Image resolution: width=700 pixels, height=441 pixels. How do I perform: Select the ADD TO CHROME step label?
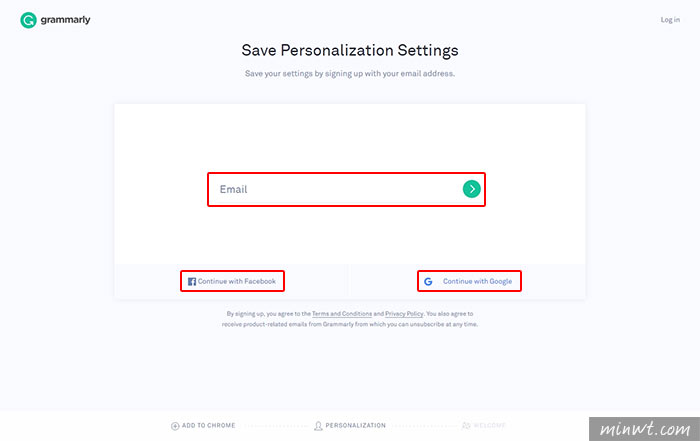pyautogui.click(x=208, y=425)
